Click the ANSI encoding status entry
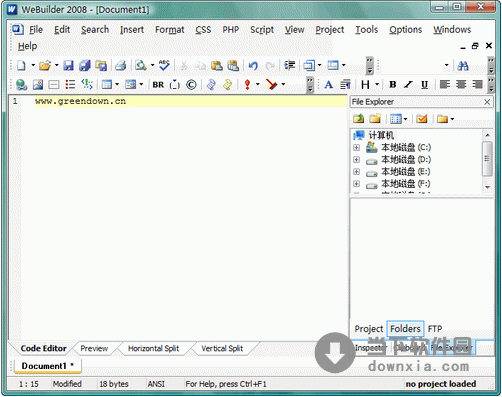The height and width of the screenshot is (397, 502). 156,384
